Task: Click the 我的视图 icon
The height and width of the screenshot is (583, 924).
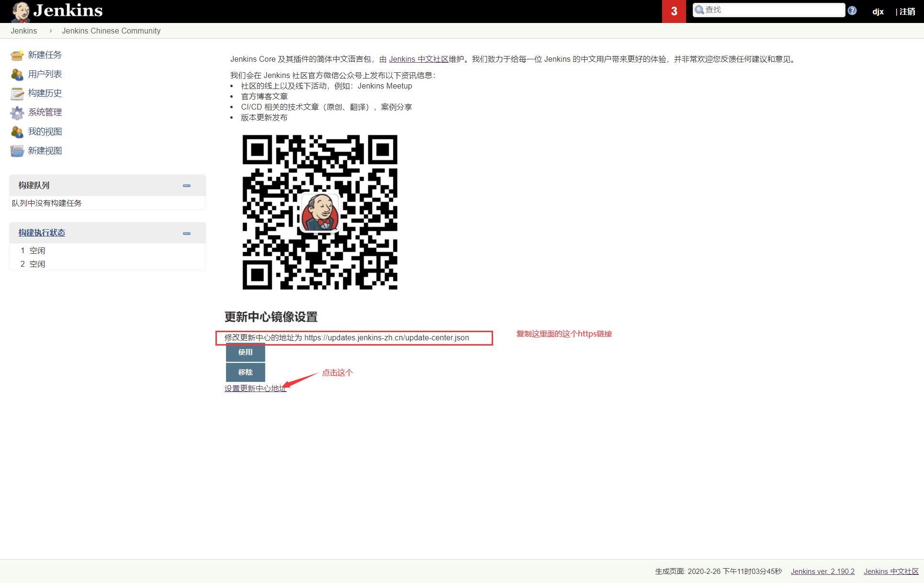Action: click(17, 132)
